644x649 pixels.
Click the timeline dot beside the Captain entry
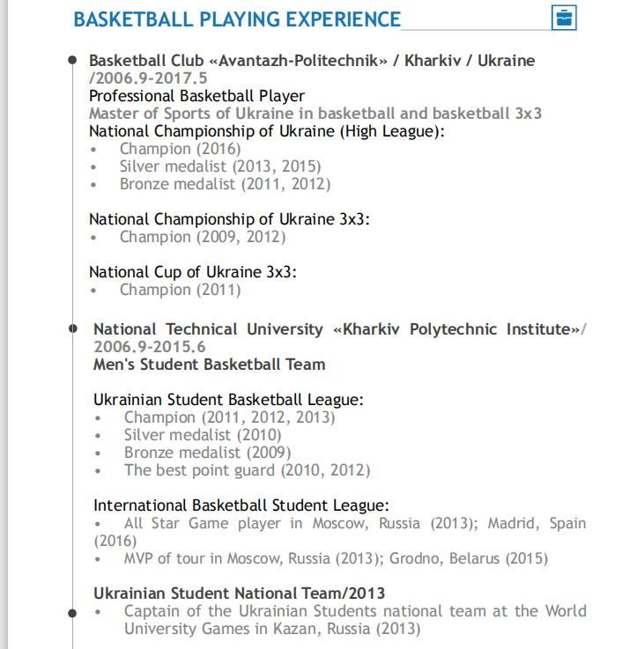pos(72,611)
